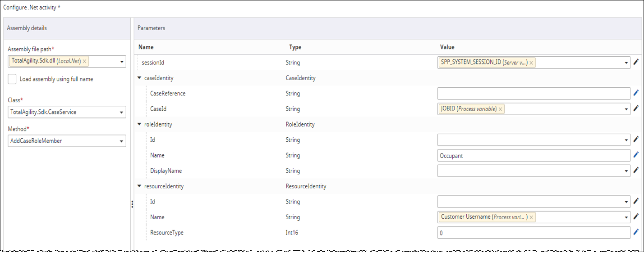Screen dimensions: 644x253
Task: Click the CaseReference value input field
Action: pyautogui.click(x=534, y=93)
